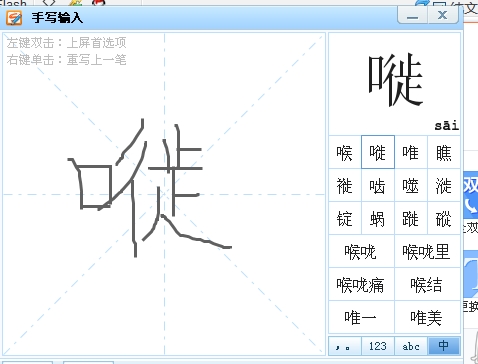Image resolution: width=478 pixels, height=364 pixels.
Task: Select candidate character 喉
Action: click(x=345, y=152)
